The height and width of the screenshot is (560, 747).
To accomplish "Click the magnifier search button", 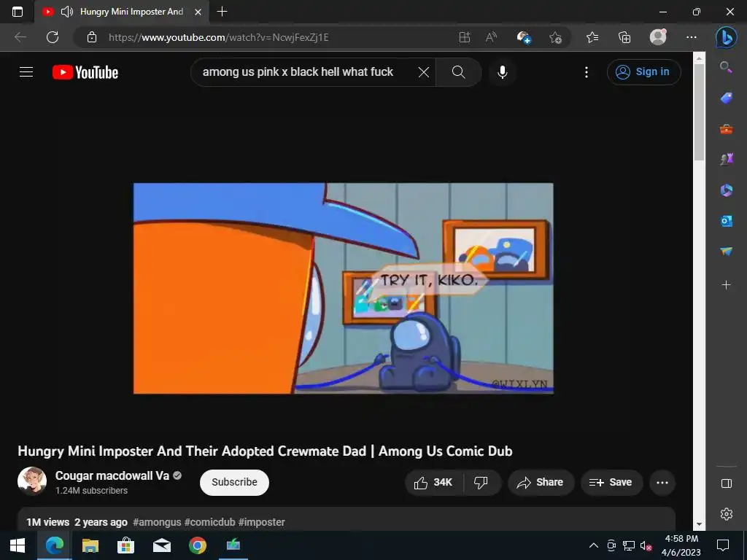I will point(458,72).
